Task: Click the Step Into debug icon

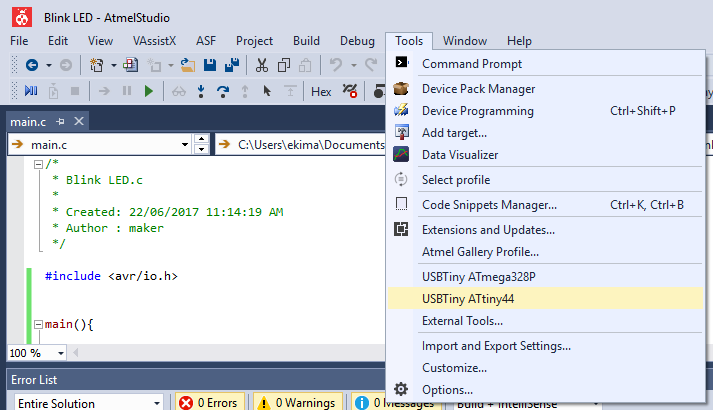Action: point(201,91)
